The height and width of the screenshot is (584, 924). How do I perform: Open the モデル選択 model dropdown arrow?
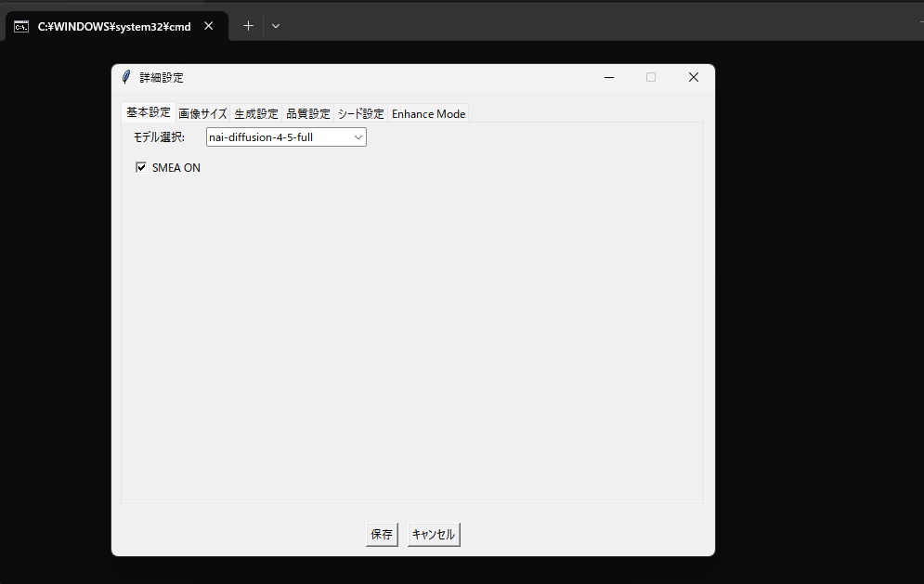358,136
